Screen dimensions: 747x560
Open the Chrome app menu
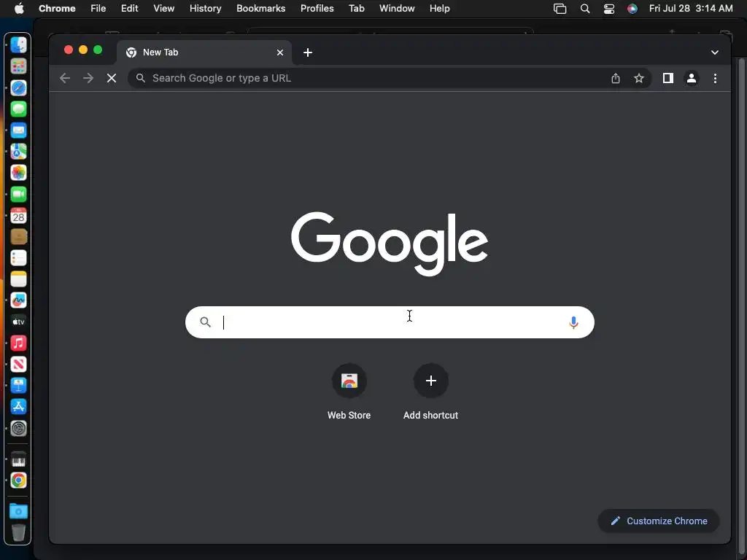point(57,9)
